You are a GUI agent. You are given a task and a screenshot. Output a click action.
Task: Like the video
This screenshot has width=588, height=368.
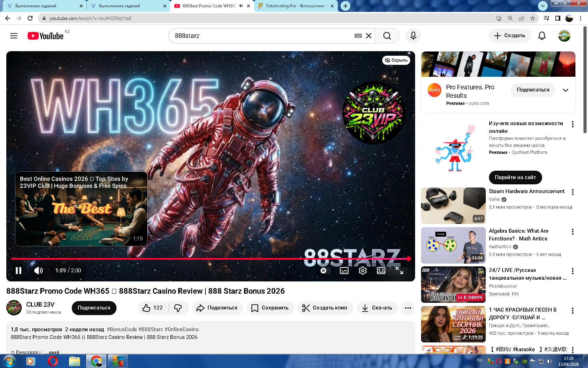153,308
